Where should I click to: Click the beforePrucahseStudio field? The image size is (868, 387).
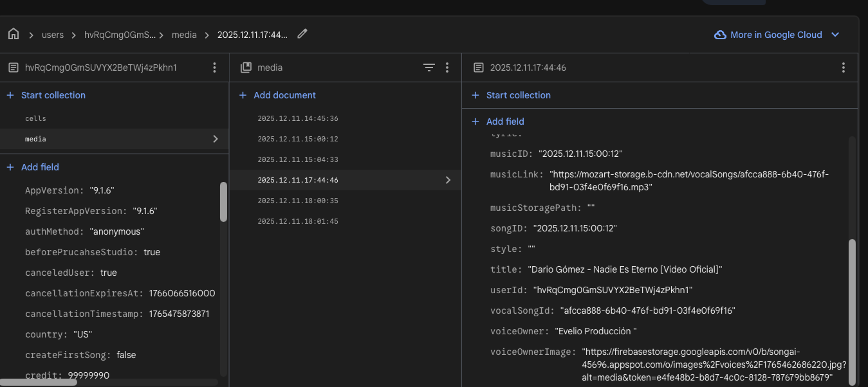pos(93,252)
